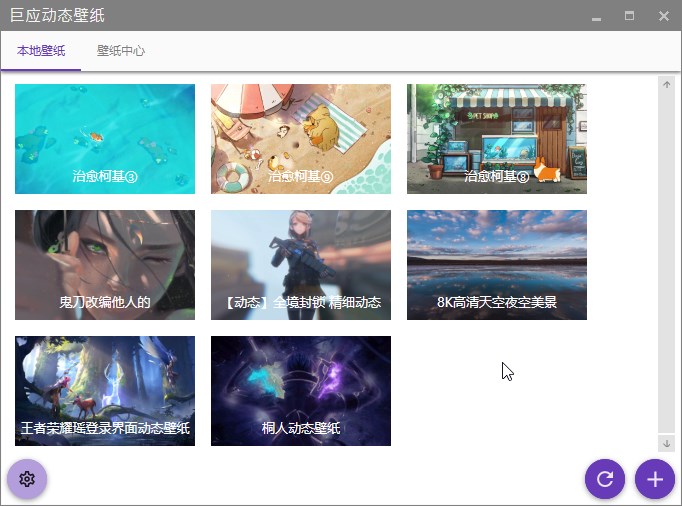Pick the 鬼刀改编他人的 wallpaper
This screenshot has height=506, width=682.
click(105, 265)
